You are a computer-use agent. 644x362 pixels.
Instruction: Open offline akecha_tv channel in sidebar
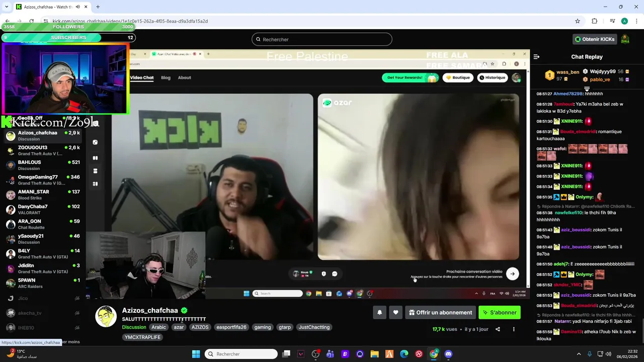tap(43, 313)
